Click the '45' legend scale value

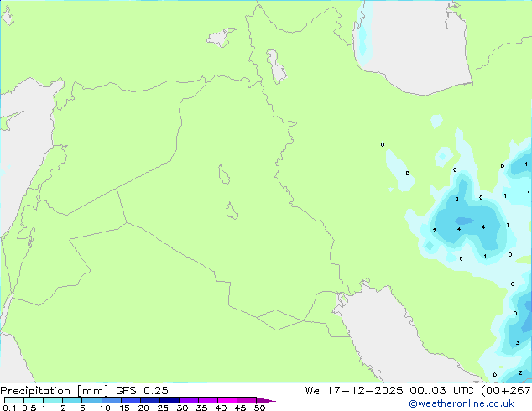tap(240, 408)
